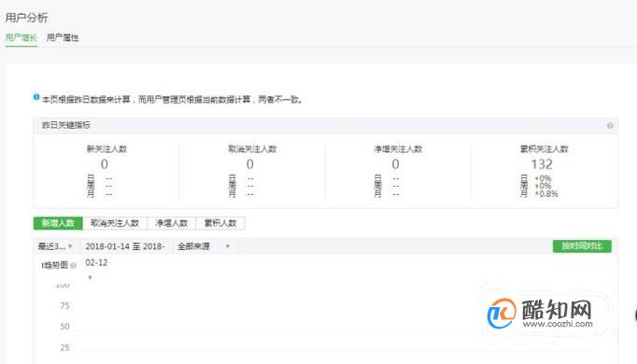Click the 25 axis label on chart

[64, 347]
